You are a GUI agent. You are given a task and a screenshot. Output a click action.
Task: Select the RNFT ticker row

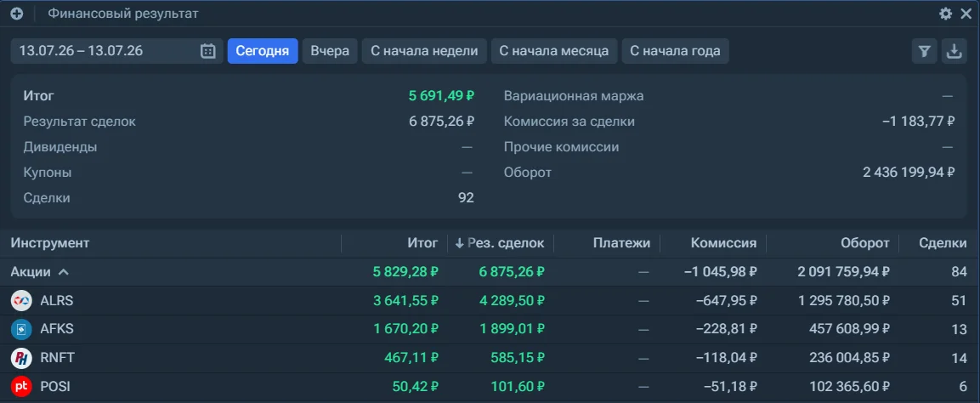[490, 358]
